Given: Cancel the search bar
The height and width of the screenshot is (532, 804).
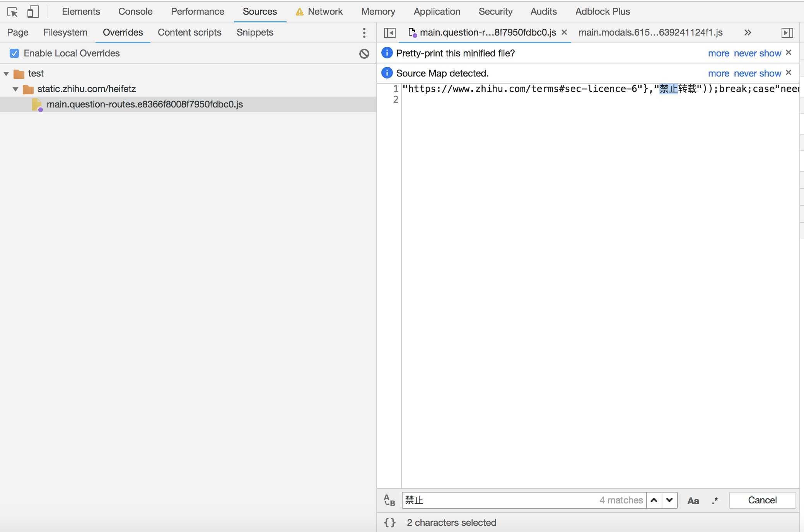Looking at the screenshot, I should point(762,500).
